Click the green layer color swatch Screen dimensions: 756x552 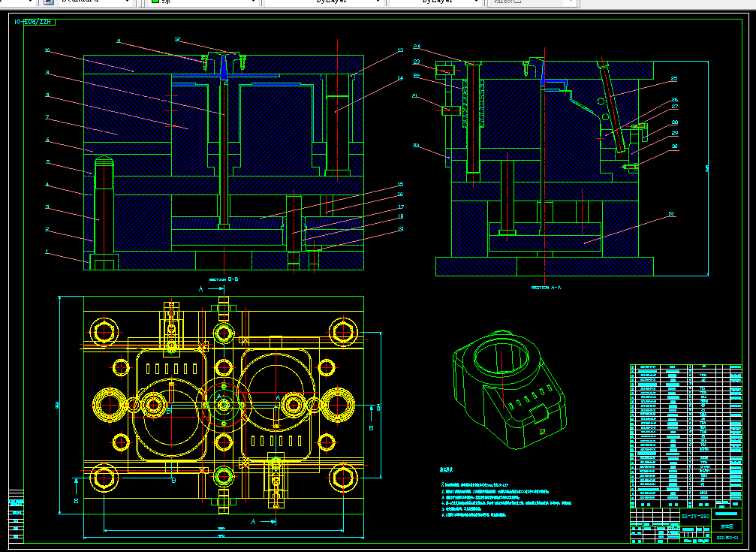point(155,2)
